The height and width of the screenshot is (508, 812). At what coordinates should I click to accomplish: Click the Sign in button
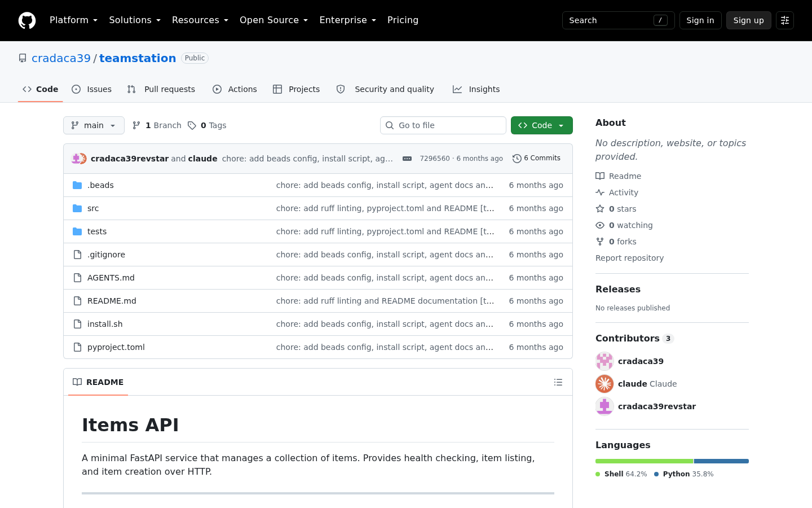click(x=700, y=20)
